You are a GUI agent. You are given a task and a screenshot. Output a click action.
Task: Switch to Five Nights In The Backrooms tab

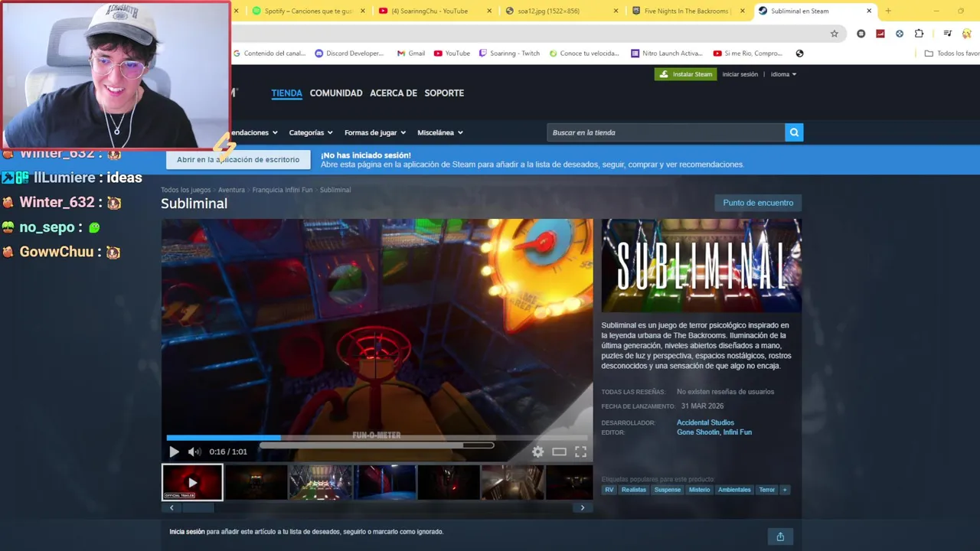pyautogui.click(x=687, y=11)
